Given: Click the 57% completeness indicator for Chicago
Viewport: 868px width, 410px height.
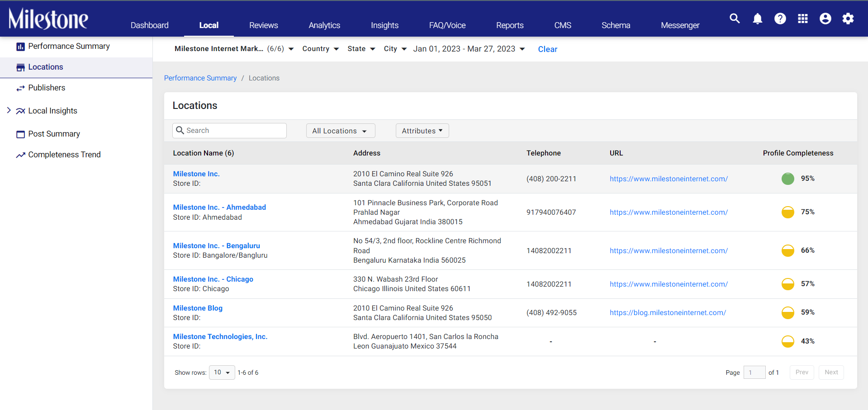Looking at the screenshot, I should (x=788, y=284).
